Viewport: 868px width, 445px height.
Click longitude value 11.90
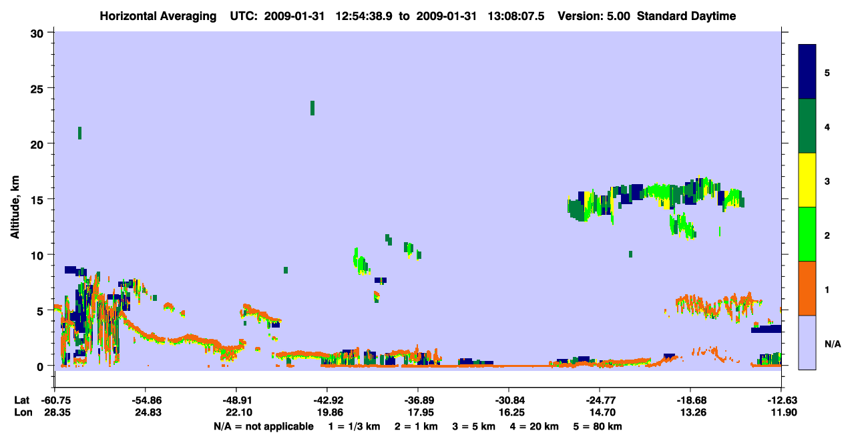783,412
